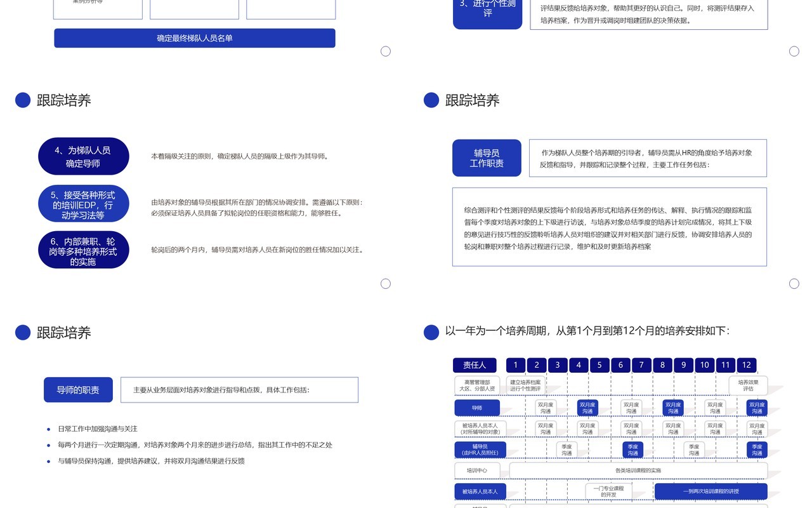Click the 高管管理部 大区、分部人资 row label
The height and width of the screenshot is (508, 812).
[x=477, y=385]
